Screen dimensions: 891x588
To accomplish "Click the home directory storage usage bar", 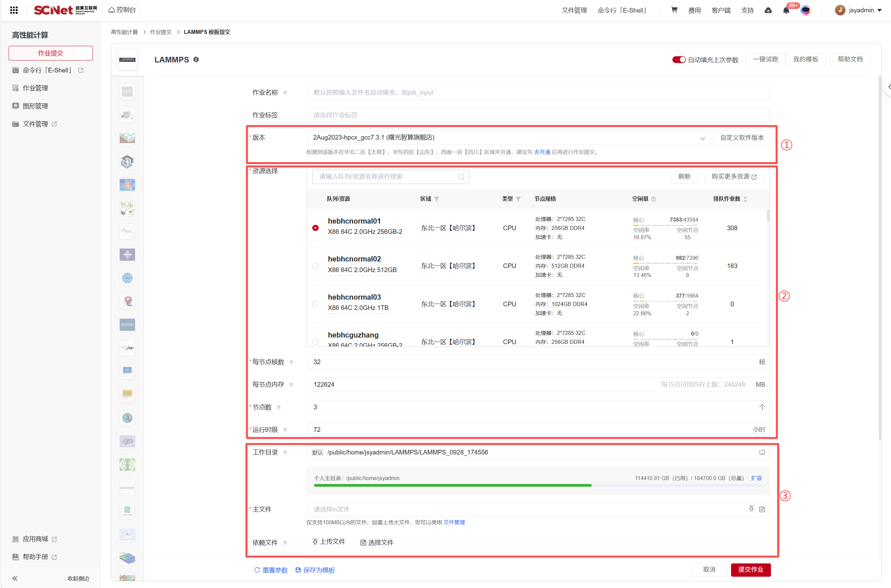I will (x=537, y=486).
